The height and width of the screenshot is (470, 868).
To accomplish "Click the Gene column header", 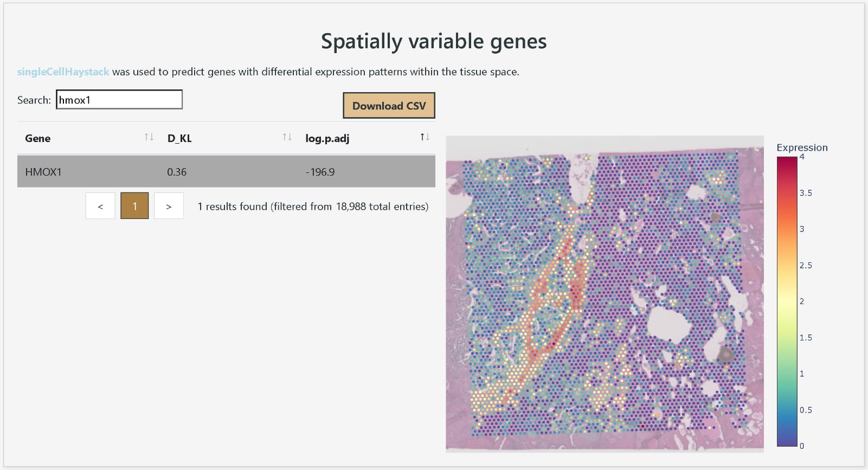I will tap(38, 138).
